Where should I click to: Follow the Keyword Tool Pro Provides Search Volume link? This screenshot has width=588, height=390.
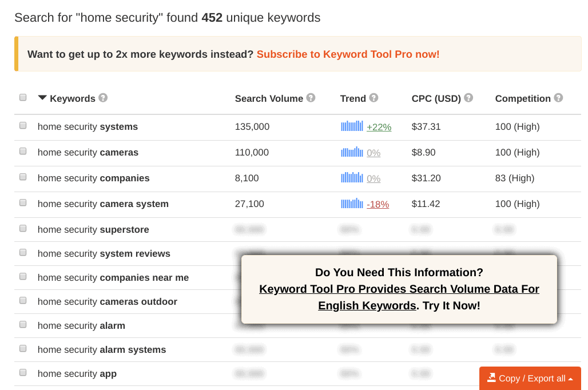[399, 297]
